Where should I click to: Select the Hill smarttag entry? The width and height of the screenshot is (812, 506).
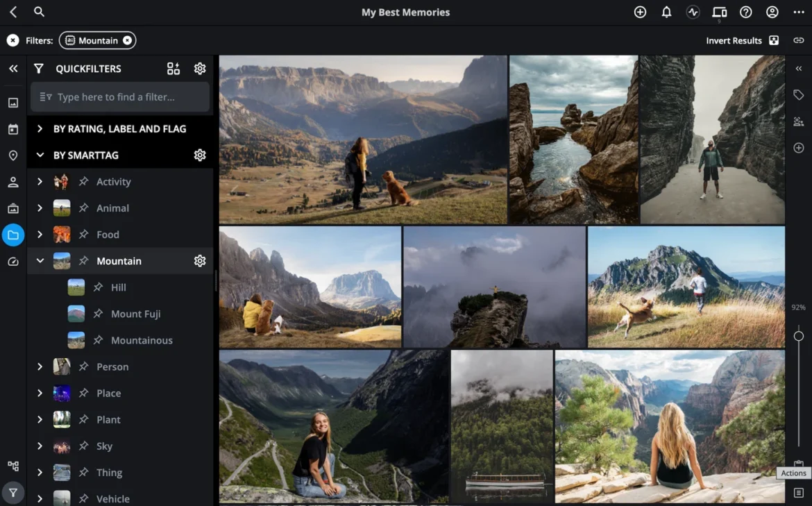point(119,287)
